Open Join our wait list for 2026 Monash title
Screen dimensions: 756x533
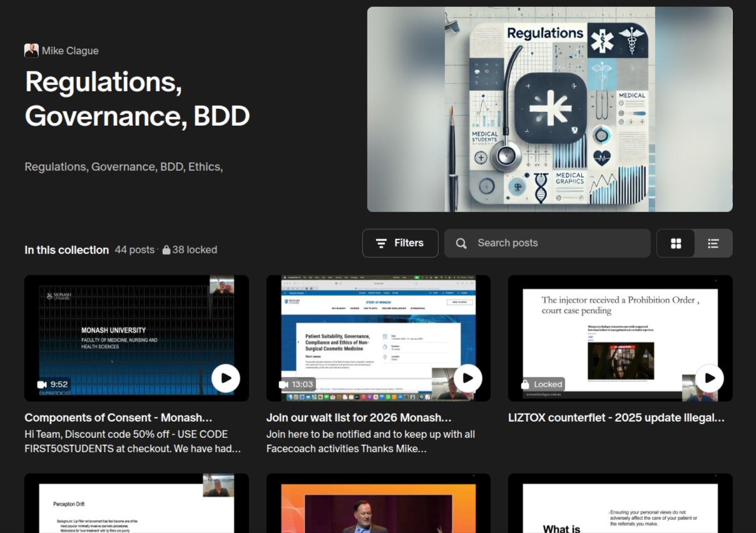click(359, 417)
